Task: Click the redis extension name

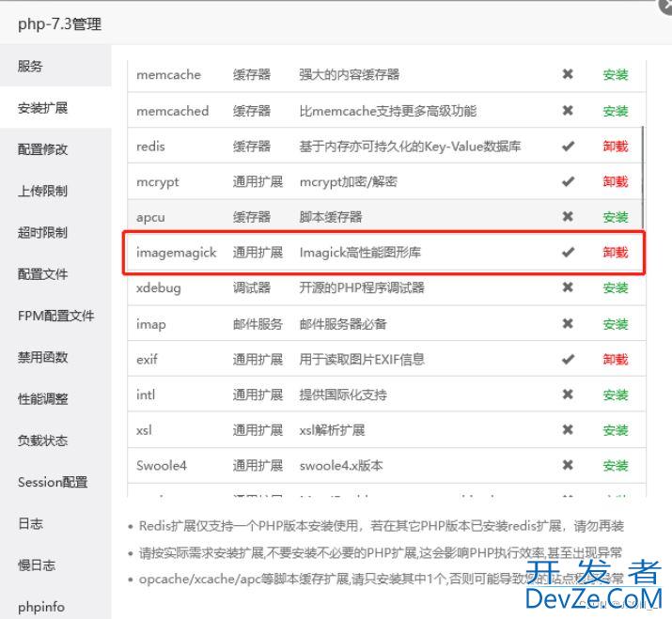Action: pyautogui.click(x=150, y=147)
